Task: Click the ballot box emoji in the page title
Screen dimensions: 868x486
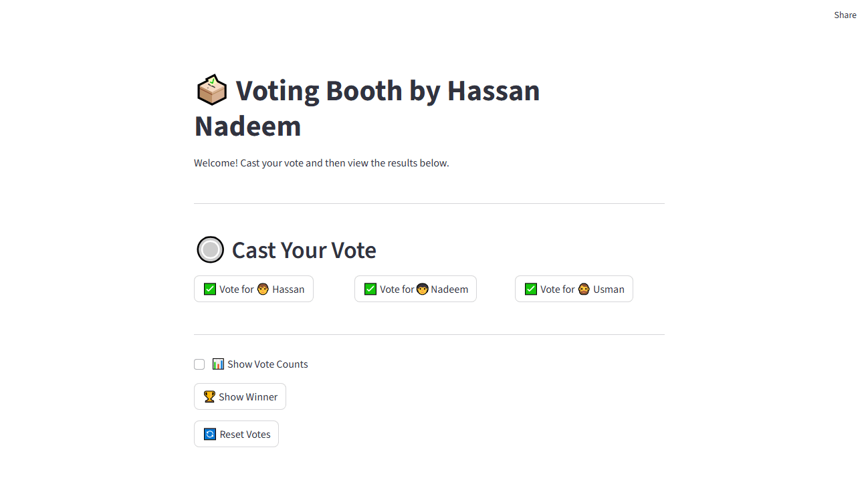Action: pos(211,90)
